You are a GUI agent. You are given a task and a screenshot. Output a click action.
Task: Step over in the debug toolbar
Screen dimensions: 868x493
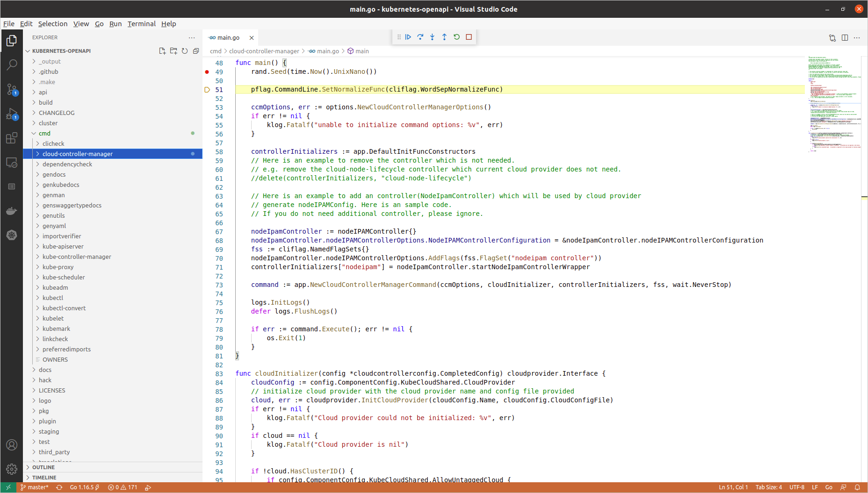(x=420, y=37)
